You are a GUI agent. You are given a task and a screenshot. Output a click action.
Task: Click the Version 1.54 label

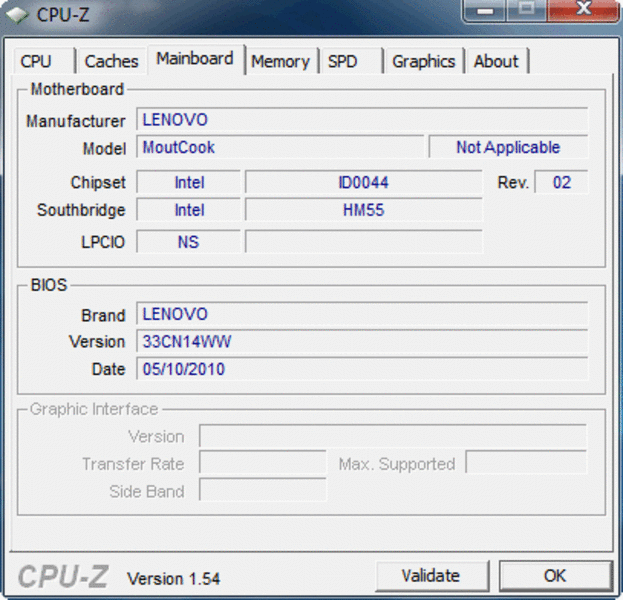(x=173, y=579)
